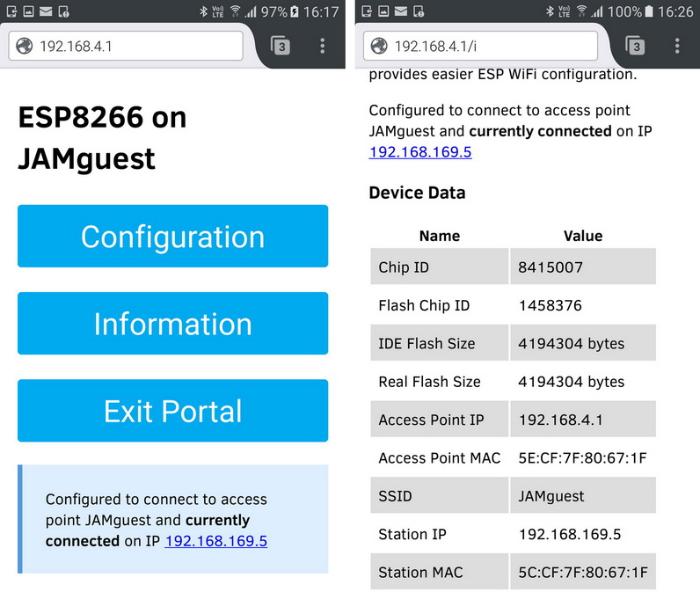Open the three-dot menu in the right browser
700x614 pixels.
coord(677,47)
